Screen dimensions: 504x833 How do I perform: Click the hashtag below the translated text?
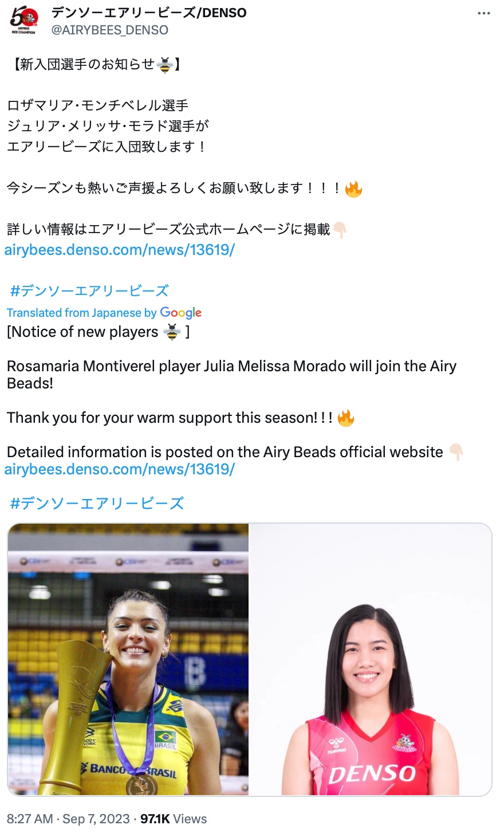point(97,503)
